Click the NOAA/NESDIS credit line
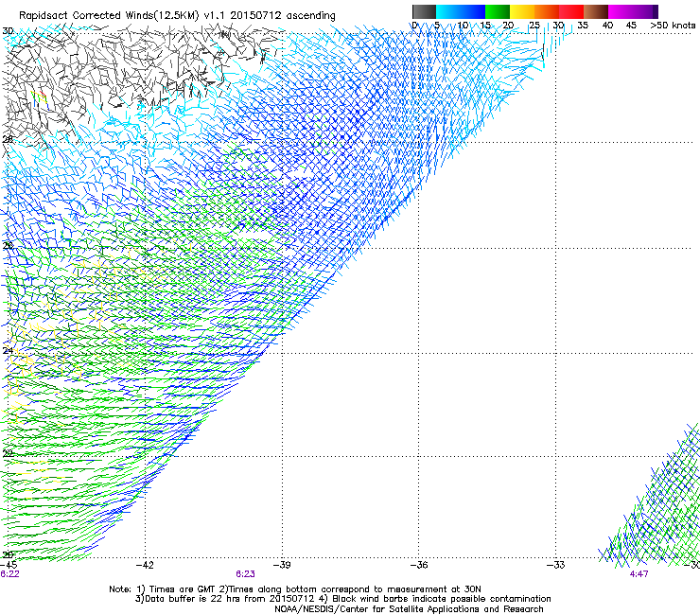This screenshot has width=700, height=615. (x=409, y=609)
